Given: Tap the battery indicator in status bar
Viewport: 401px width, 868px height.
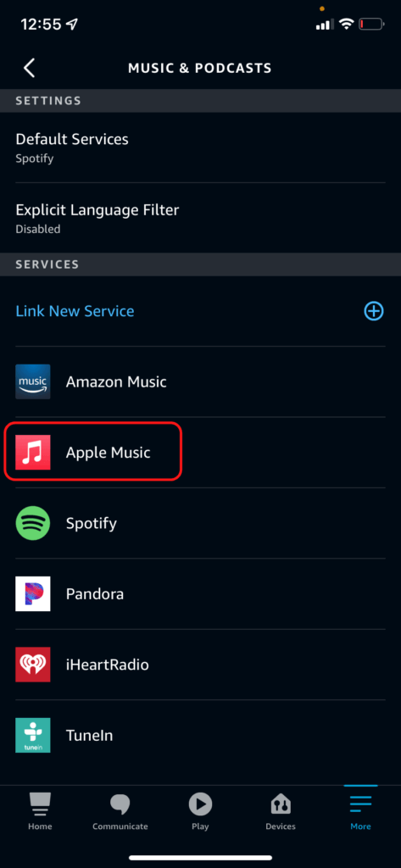Looking at the screenshot, I should (370, 25).
